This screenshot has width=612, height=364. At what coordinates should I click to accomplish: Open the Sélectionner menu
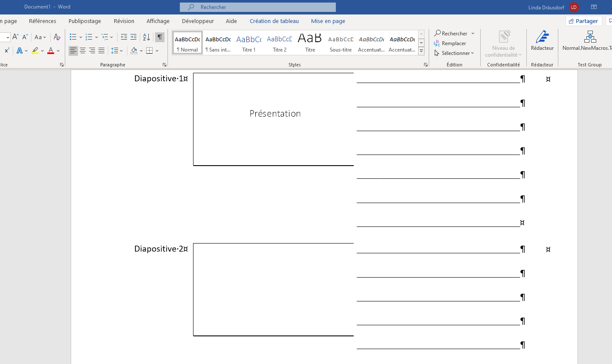[x=454, y=53]
